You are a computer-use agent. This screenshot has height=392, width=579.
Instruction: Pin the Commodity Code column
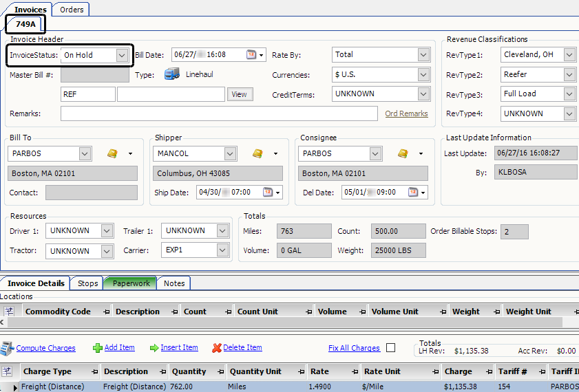107,312
